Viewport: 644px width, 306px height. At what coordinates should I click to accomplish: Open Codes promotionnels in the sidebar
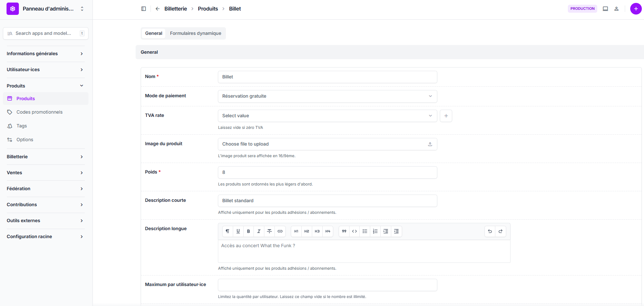[x=40, y=112]
